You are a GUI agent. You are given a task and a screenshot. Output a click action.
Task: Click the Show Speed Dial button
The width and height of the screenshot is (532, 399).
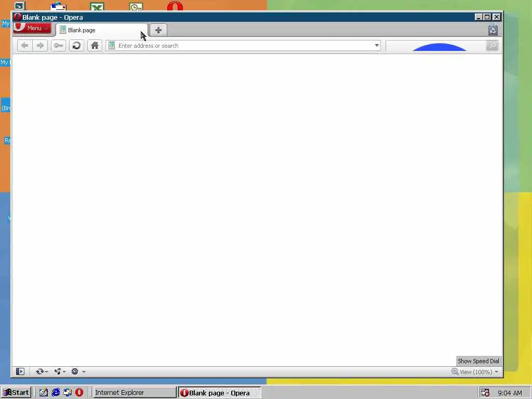click(x=478, y=361)
